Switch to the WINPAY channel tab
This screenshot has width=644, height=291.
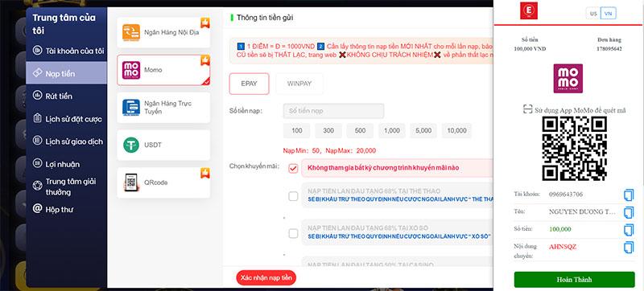point(299,84)
